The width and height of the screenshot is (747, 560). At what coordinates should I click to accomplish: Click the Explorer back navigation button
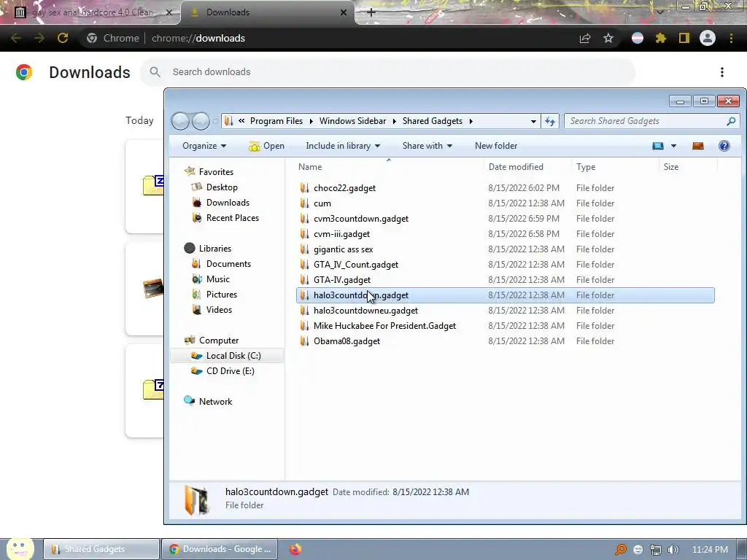tap(181, 121)
